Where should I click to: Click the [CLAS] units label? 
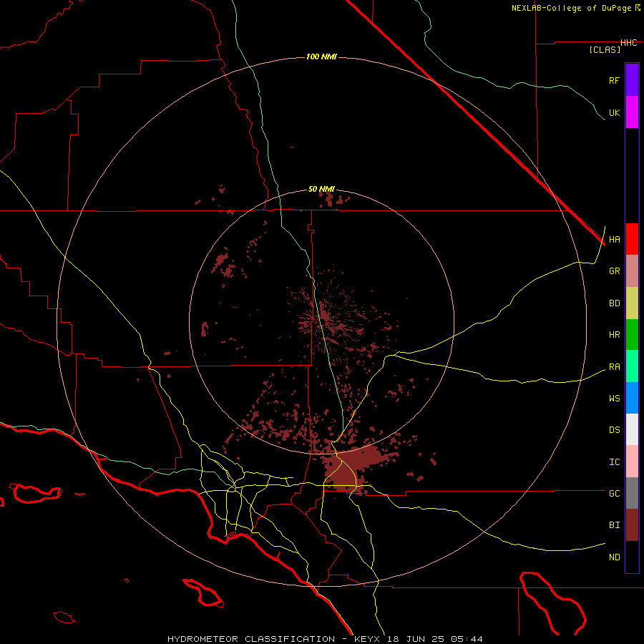click(605, 49)
